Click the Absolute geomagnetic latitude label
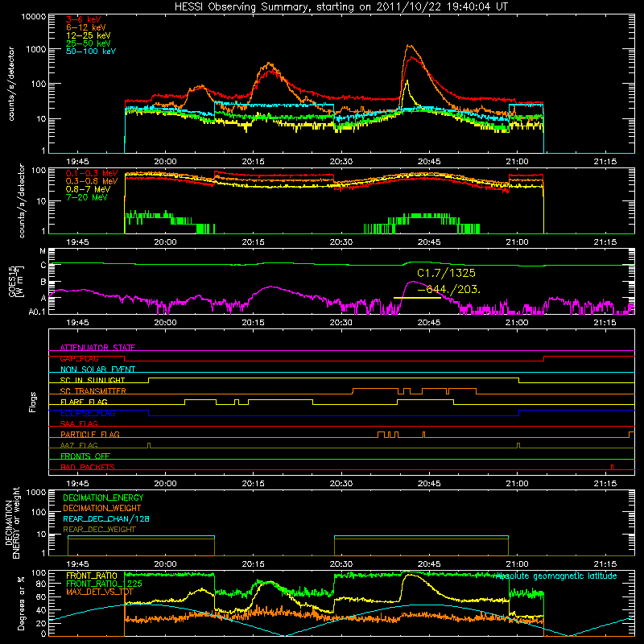This screenshot has width=644, height=644. click(x=556, y=576)
